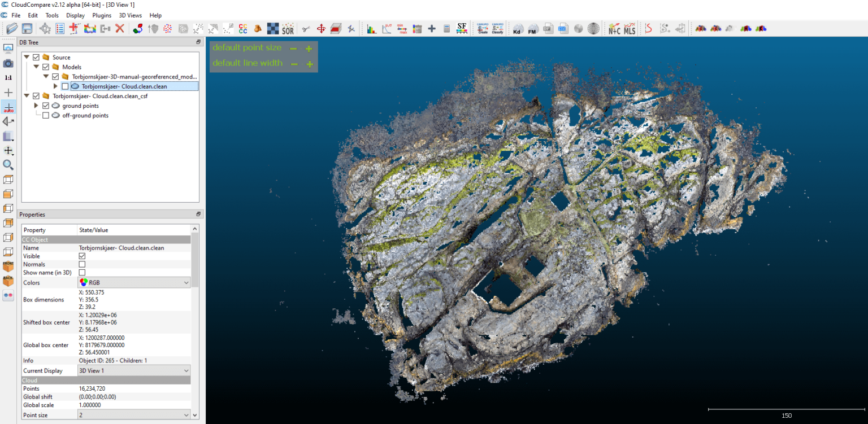This screenshot has height=424, width=868.
Task: Select the Segment tool (scissors icon)
Action: 305,28
